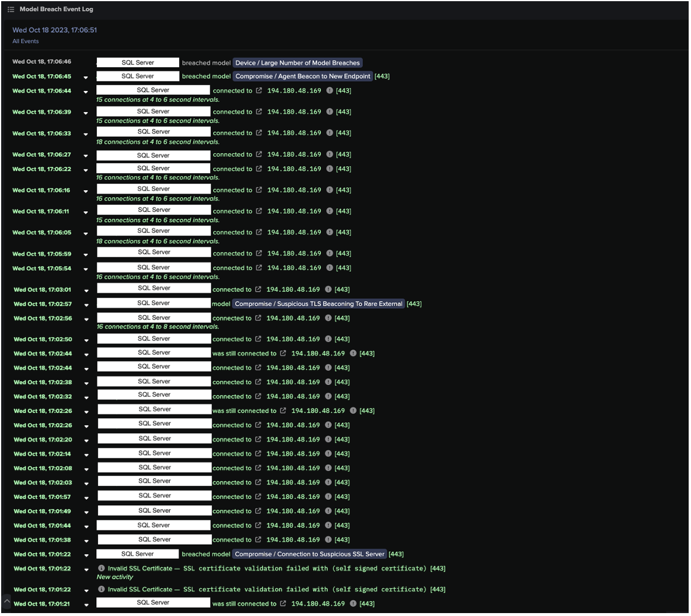Click info icon in 17:02:03 row

coord(329,483)
